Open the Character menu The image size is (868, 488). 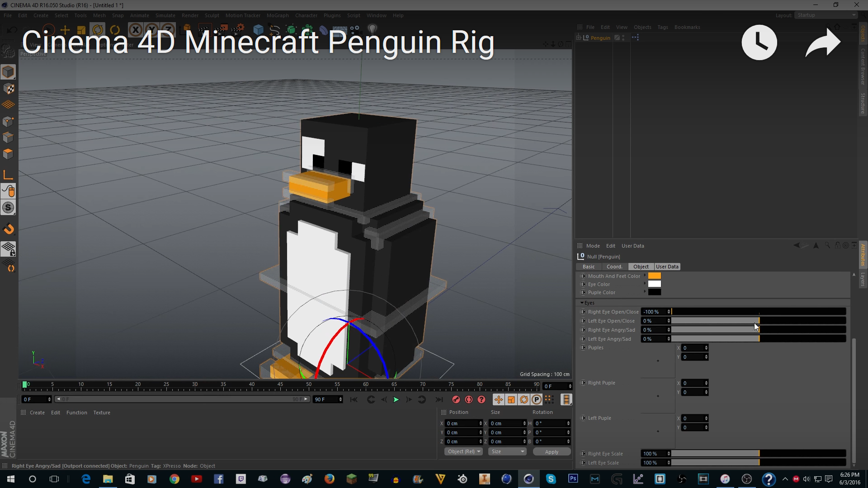(306, 15)
